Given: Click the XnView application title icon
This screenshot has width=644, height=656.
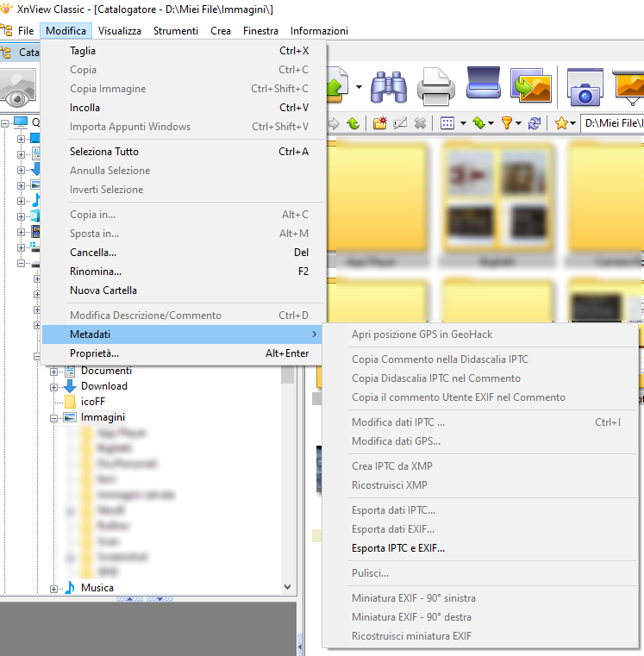Looking at the screenshot, I should point(6,9).
